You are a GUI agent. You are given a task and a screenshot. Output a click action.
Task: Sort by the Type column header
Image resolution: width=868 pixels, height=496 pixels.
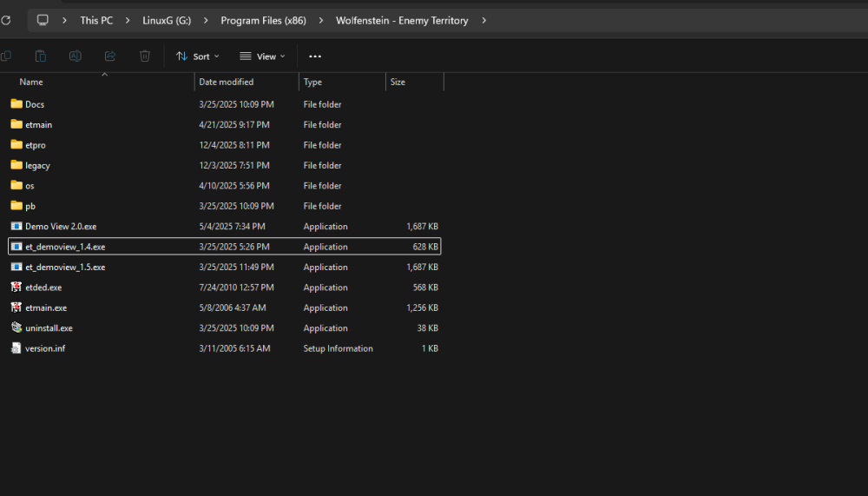(x=312, y=82)
